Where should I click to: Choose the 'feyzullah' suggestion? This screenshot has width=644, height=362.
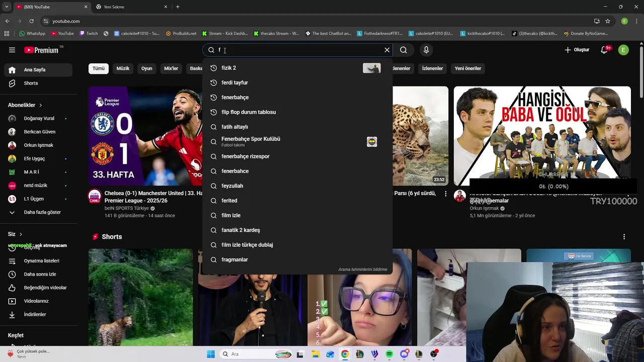[297, 186]
